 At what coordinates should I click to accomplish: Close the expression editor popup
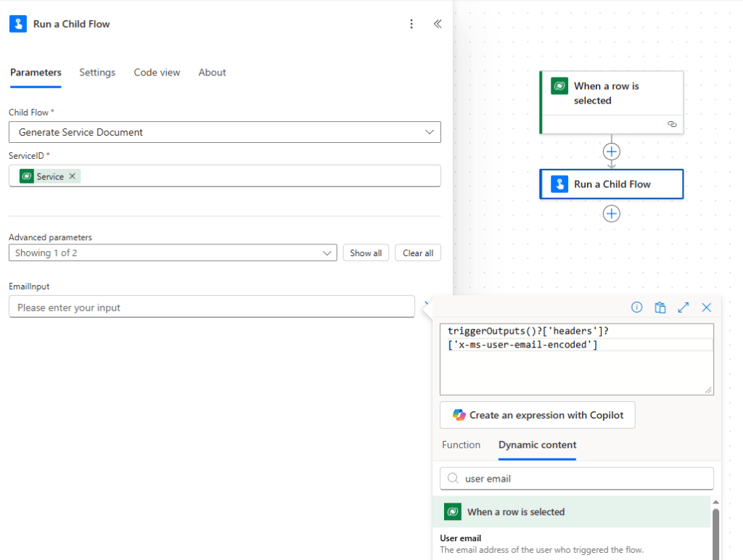pyautogui.click(x=707, y=308)
